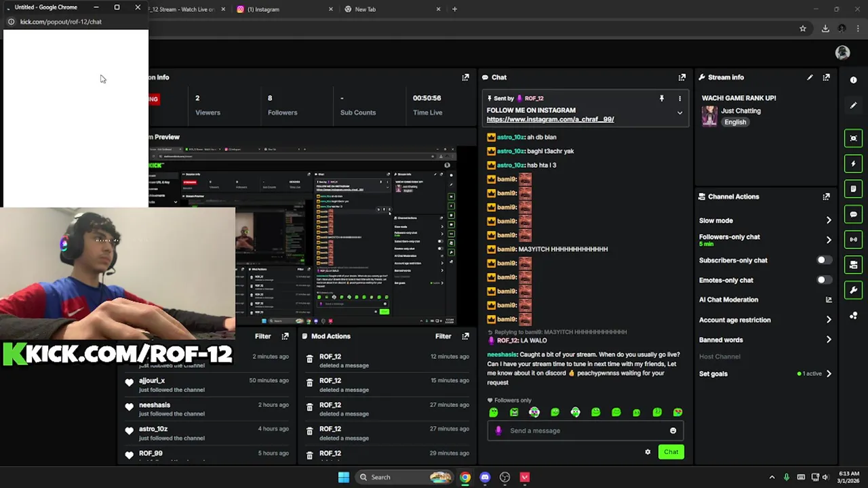Show hidden system tray icons
This screenshot has height=488, width=868.
[x=772, y=477]
